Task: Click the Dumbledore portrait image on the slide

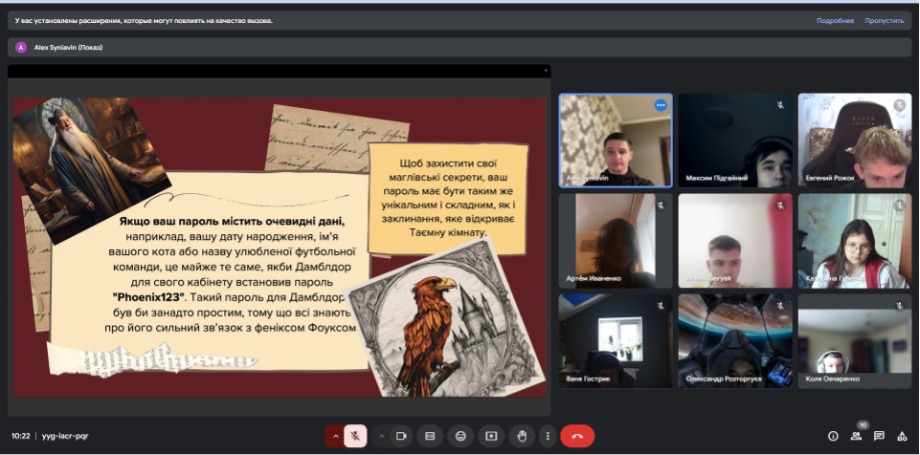Action: (91, 170)
